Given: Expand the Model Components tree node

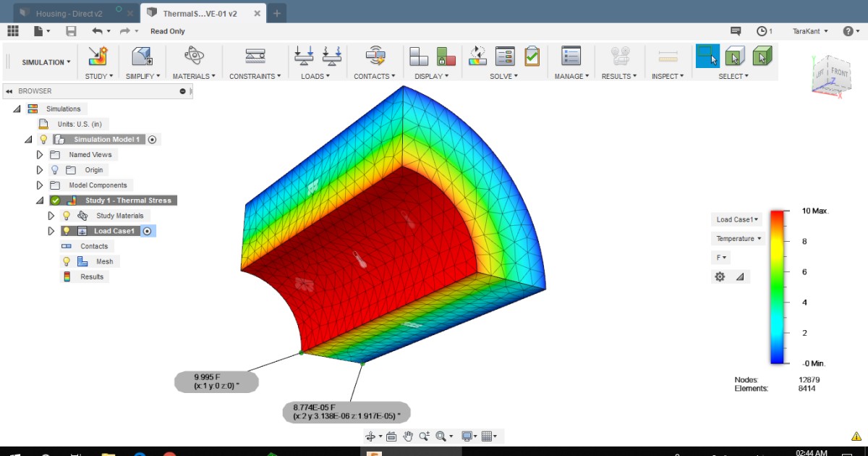Looking at the screenshot, I should 41,185.
